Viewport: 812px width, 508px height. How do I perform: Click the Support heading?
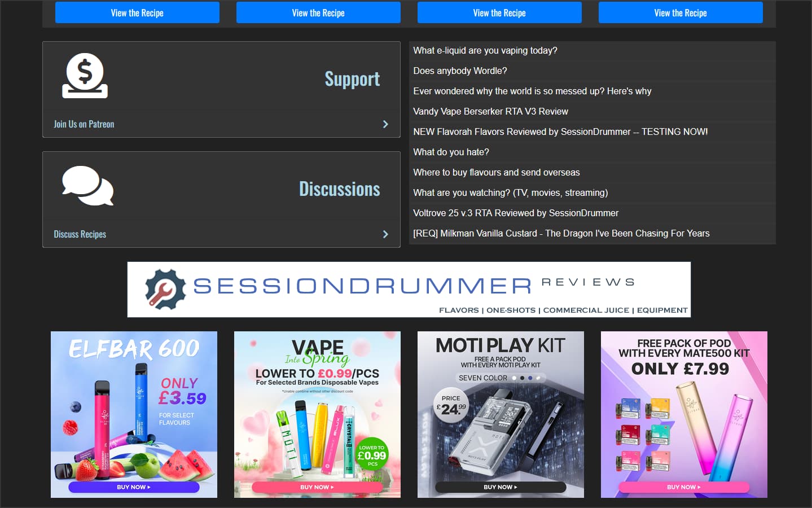pos(352,79)
